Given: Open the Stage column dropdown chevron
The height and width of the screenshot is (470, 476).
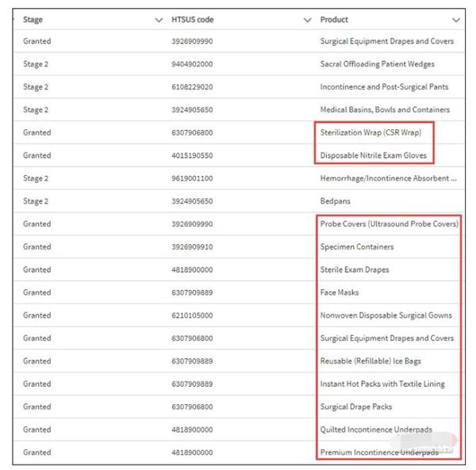Looking at the screenshot, I should [159, 20].
